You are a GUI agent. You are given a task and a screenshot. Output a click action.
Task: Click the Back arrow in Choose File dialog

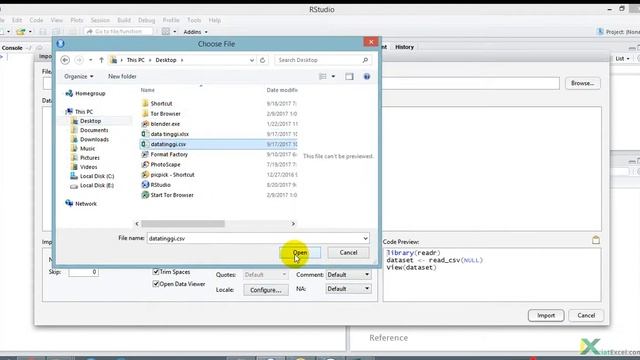(65, 60)
